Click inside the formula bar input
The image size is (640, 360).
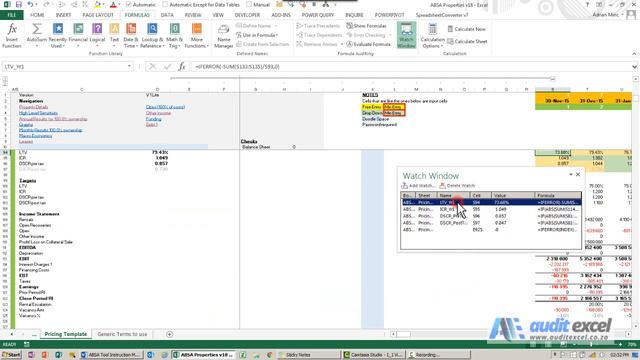tap(410, 67)
